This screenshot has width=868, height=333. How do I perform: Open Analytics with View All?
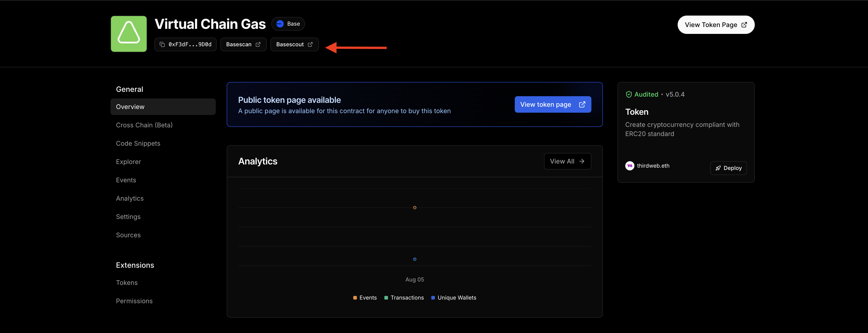[x=567, y=161]
